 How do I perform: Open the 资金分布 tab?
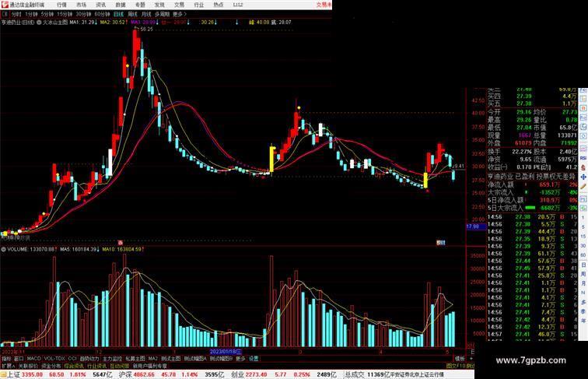coord(51,366)
